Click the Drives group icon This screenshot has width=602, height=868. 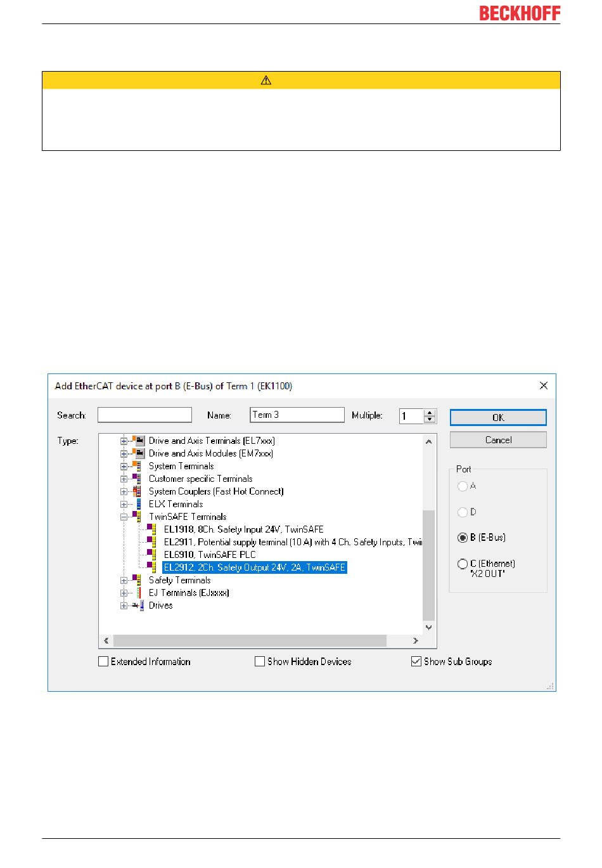[x=137, y=606]
